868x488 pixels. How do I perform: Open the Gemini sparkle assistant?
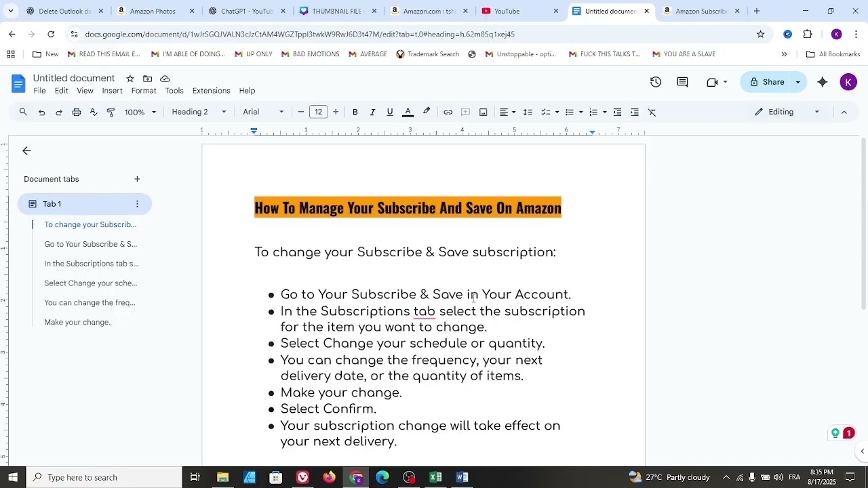tap(823, 82)
